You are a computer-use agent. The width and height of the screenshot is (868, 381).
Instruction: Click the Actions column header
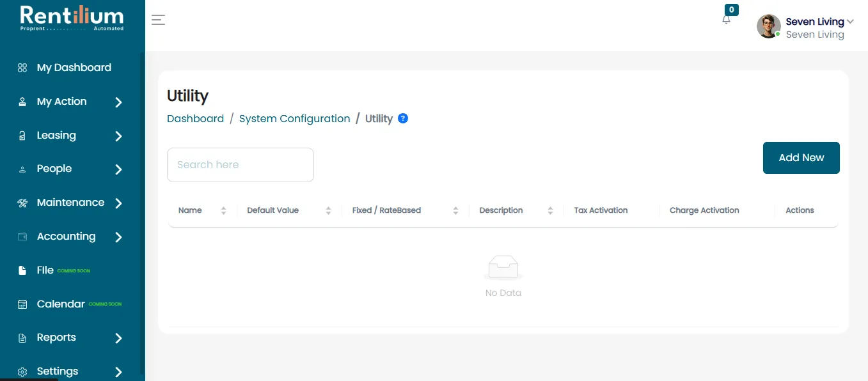[x=800, y=210]
